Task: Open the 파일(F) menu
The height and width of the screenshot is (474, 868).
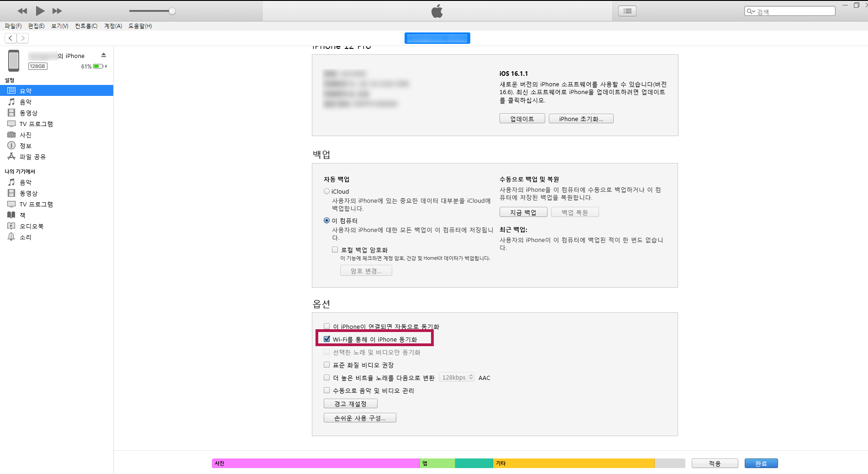Action: (13, 26)
